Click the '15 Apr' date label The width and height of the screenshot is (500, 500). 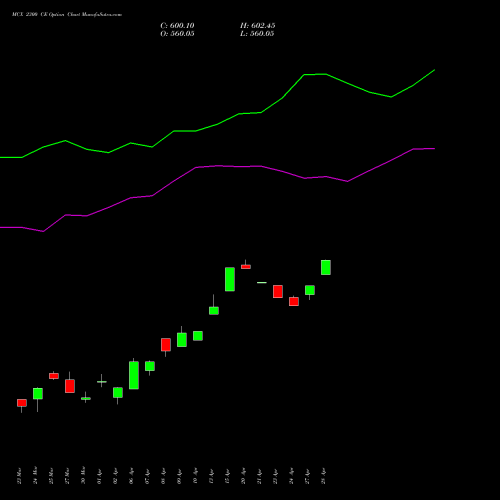pyautogui.click(x=227, y=477)
